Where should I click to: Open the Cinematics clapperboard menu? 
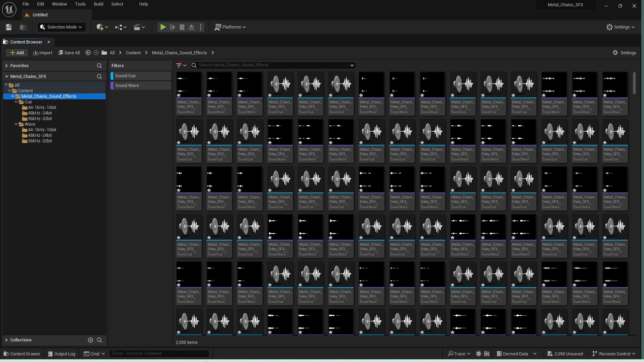pyautogui.click(x=139, y=27)
